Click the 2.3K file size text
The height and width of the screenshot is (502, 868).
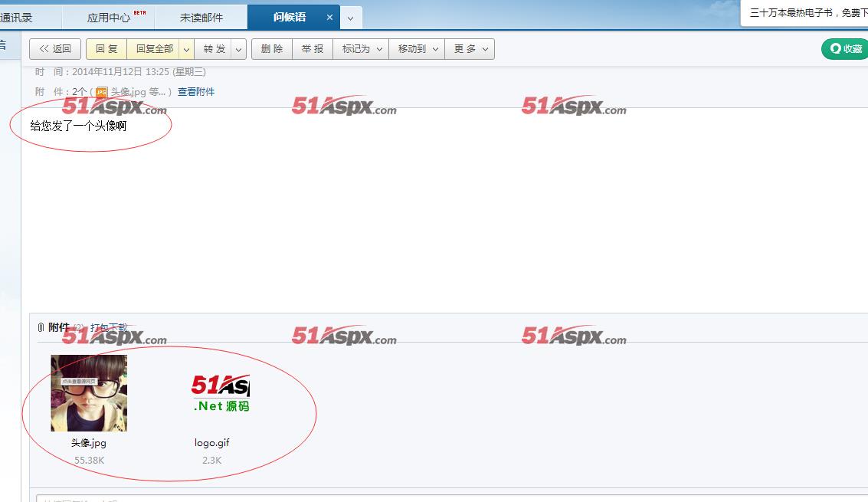coord(211,460)
